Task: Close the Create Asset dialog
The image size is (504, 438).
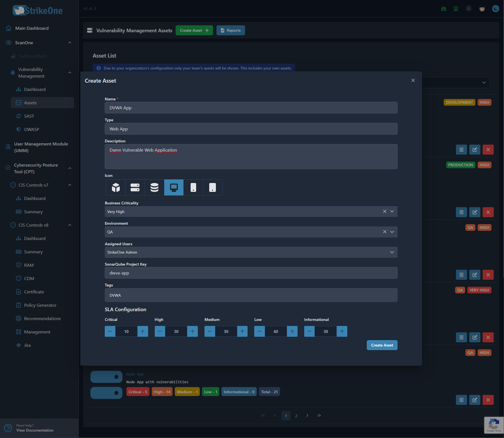Action: pos(413,80)
